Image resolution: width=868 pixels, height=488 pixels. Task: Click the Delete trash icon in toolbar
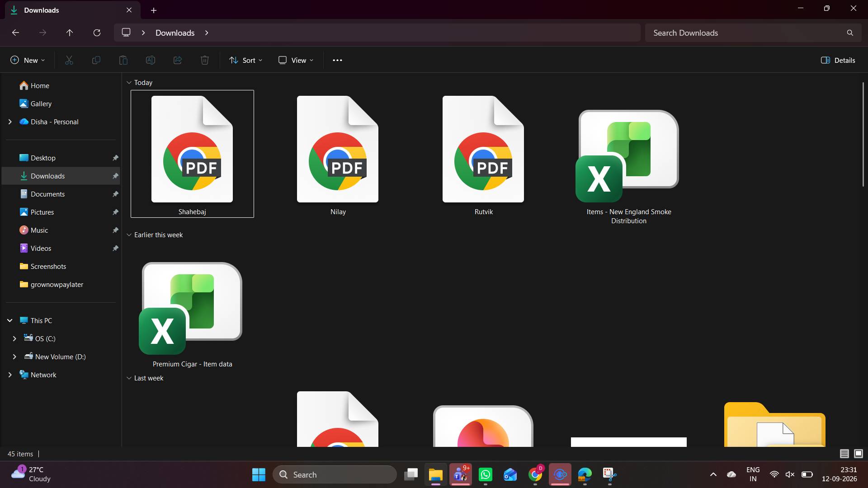pyautogui.click(x=205, y=60)
